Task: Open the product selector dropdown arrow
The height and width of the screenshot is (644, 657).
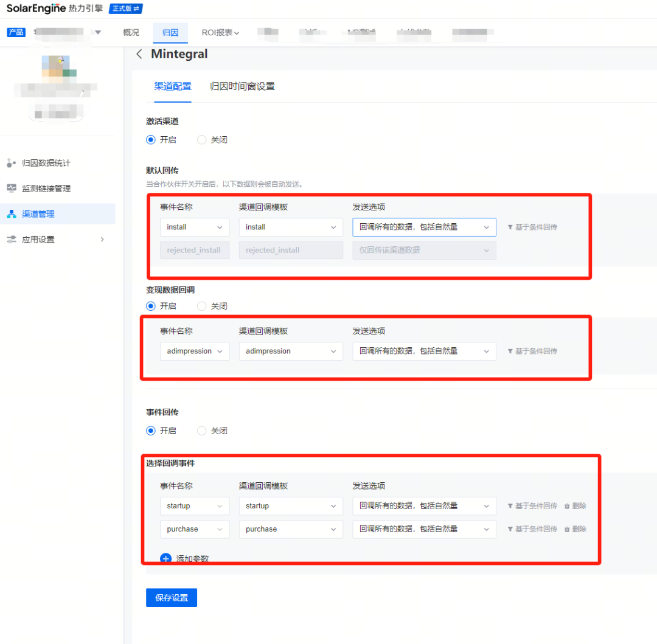Action: [x=97, y=32]
